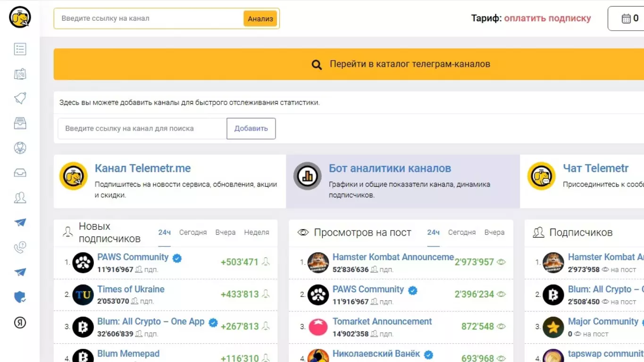Click the 872'548 views value
Image resolution: width=644 pixels, height=362 pixels.
pyautogui.click(x=477, y=326)
